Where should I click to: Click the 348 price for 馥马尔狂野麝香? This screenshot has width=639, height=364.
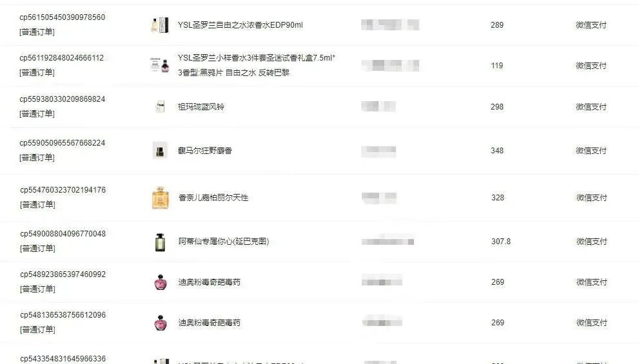(x=497, y=151)
